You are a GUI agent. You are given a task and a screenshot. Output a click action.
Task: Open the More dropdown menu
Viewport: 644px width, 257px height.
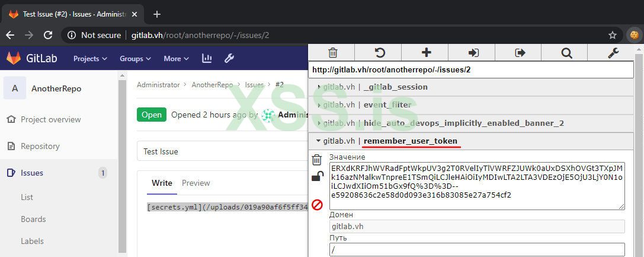pyautogui.click(x=176, y=58)
